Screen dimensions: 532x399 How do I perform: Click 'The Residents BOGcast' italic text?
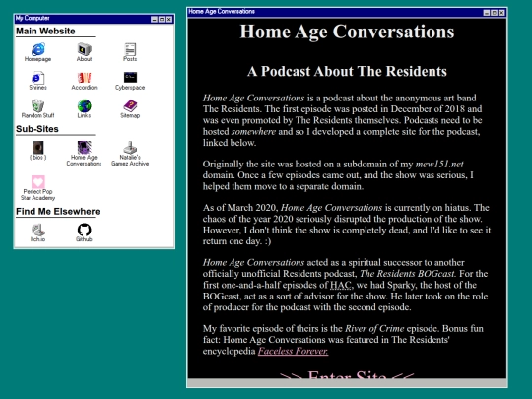(x=407, y=274)
